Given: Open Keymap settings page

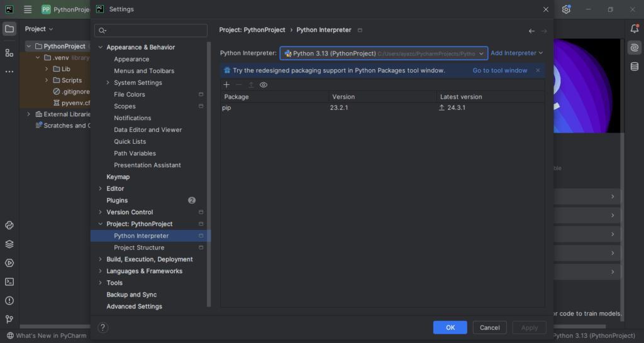Looking at the screenshot, I should (118, 177).
